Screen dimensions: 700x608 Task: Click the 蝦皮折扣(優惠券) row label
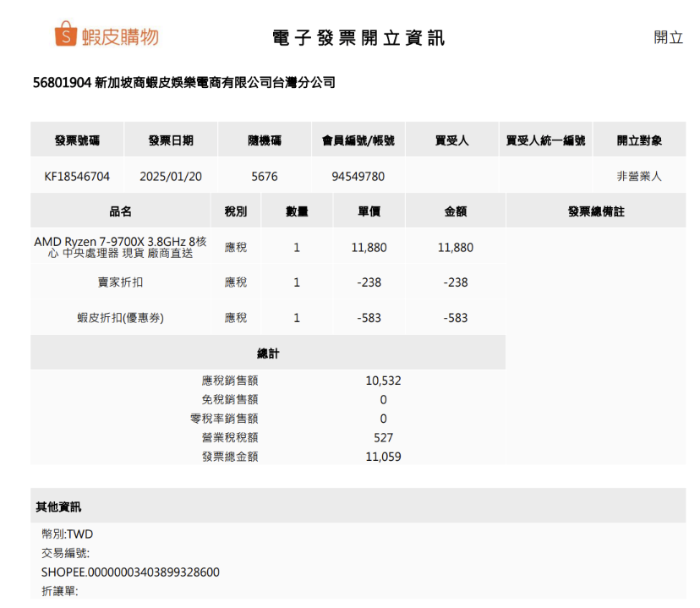121,318
